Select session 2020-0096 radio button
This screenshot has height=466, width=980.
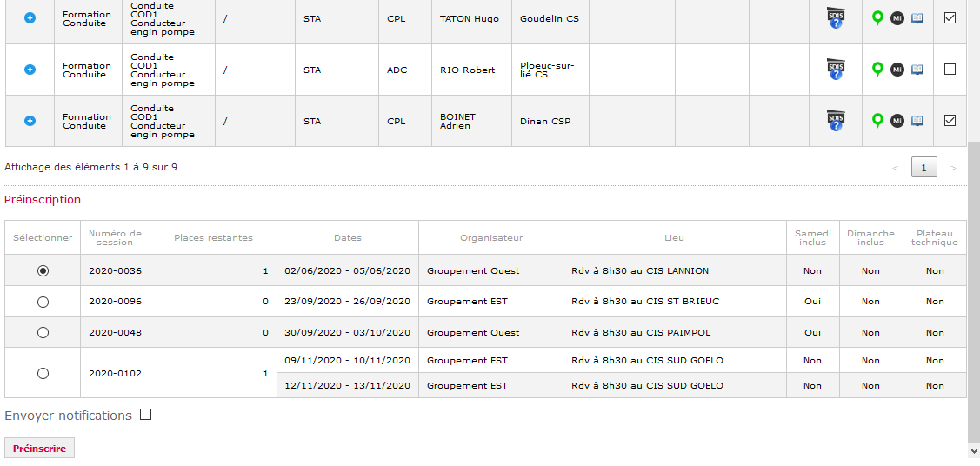(x=43, y=302)
